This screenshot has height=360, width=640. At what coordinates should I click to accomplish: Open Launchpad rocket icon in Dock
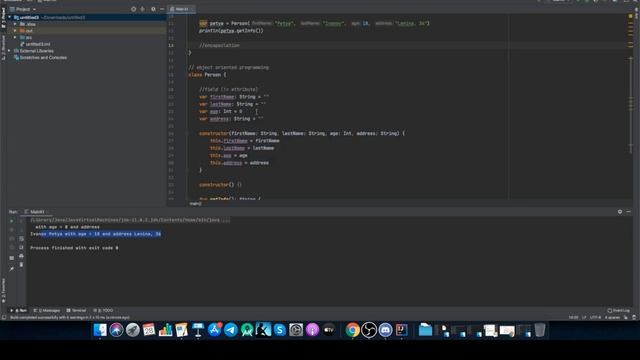(x=133, y=330)
